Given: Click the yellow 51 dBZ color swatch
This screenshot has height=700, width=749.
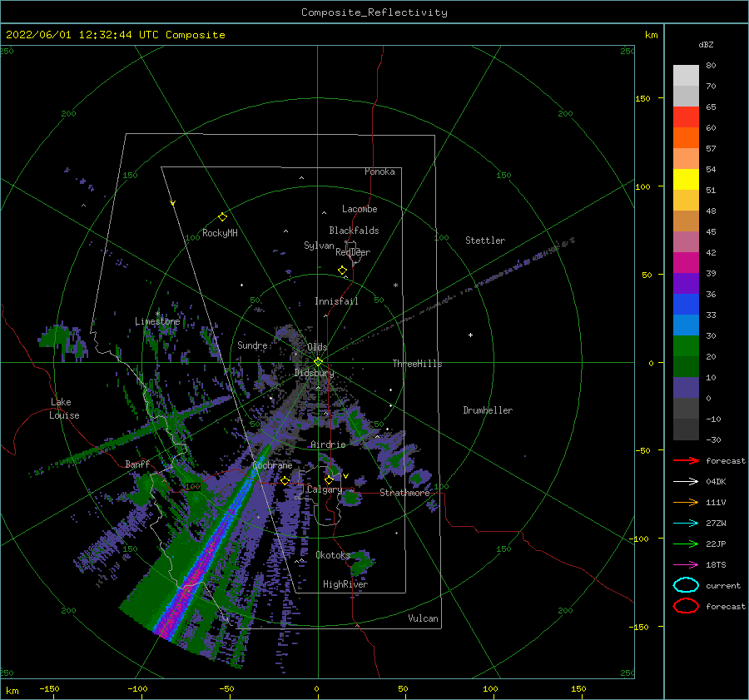Looking at the screenshot, I should 686,179.
